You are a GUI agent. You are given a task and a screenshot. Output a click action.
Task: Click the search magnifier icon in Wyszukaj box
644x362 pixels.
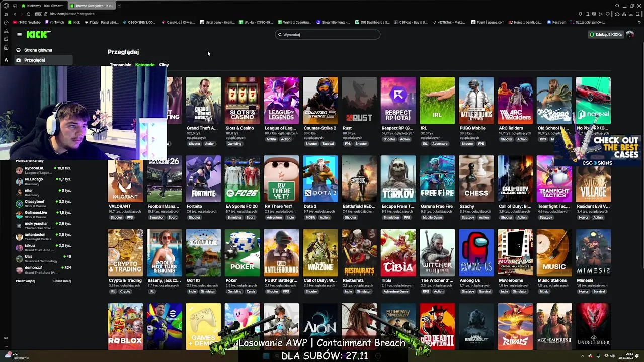pyautogui.click(x=280, y=35)
